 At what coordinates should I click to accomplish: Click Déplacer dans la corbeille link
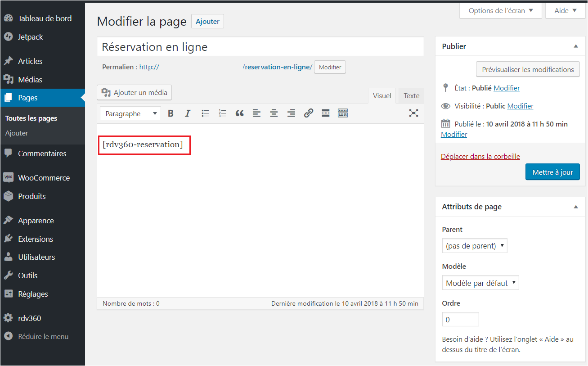tap(480, 157)
